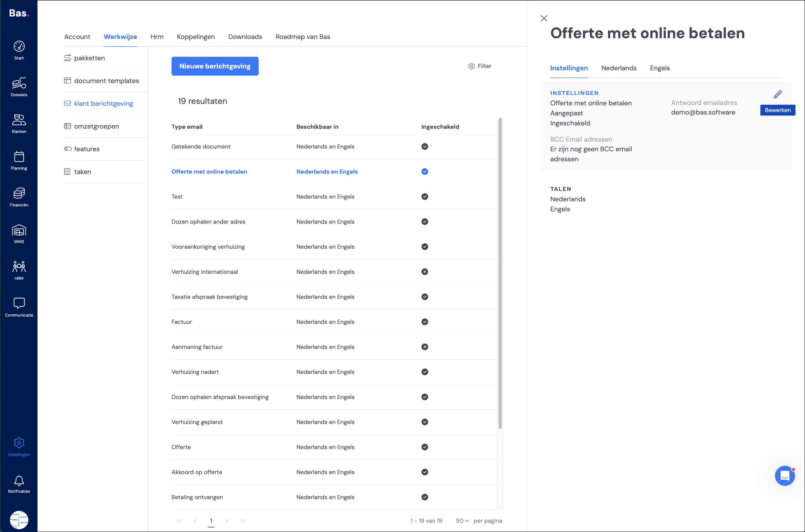Switch to the Hrm tab
Viewport: 805px width, 532px height.
tap(157, 37)
